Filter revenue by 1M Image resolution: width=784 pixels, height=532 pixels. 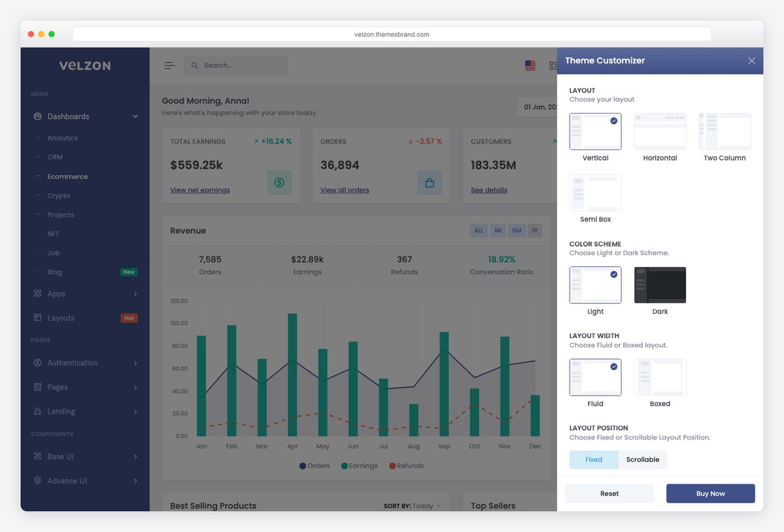point(498,230)
